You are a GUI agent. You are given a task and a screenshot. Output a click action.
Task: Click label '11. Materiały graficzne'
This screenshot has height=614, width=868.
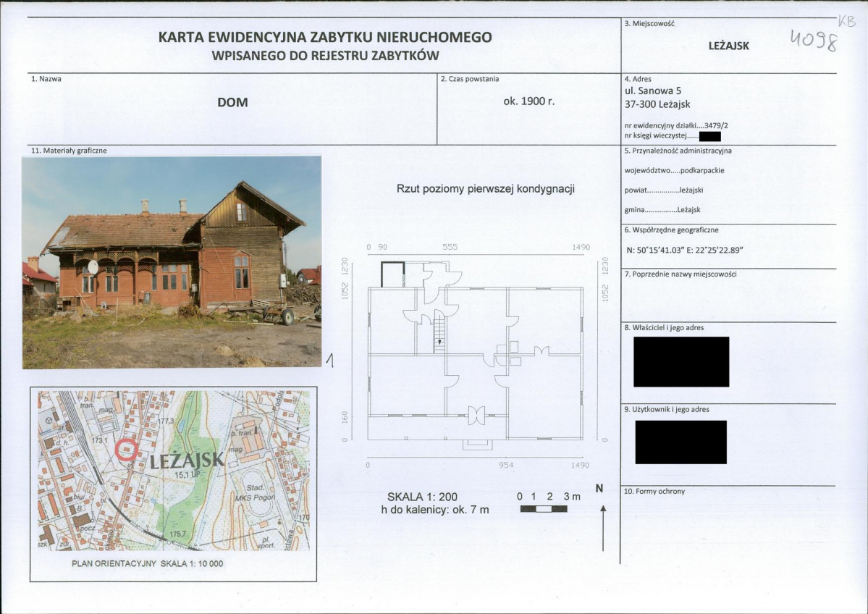[69, 151]
